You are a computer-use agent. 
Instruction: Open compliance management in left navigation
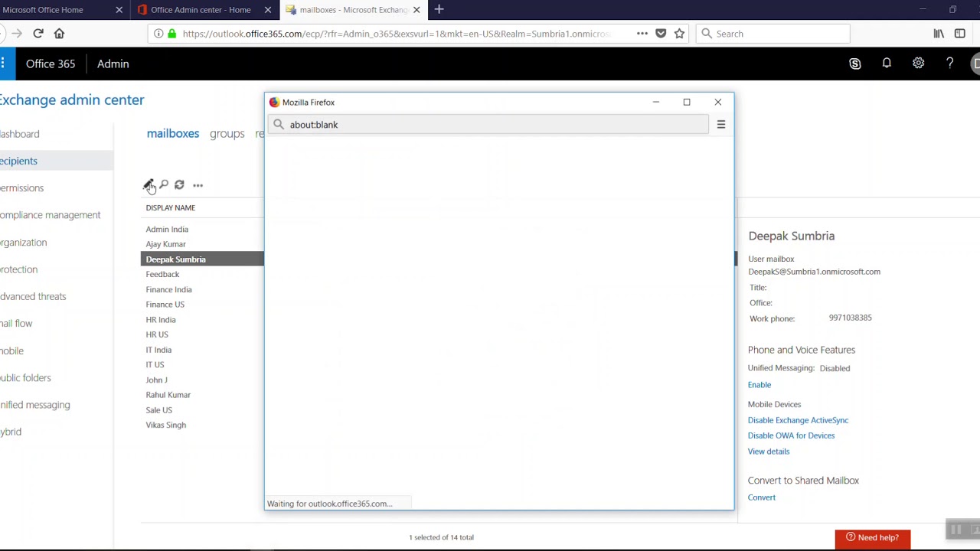[x=50, y=215]
